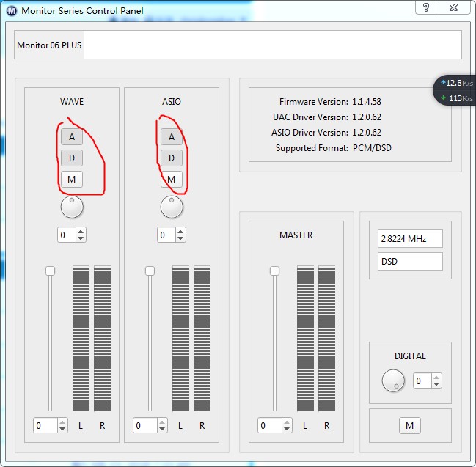This screenshot has height=467, width=476.
Task: Click the 2.8224 MHz sample rate field
Action: pos(411,239)
